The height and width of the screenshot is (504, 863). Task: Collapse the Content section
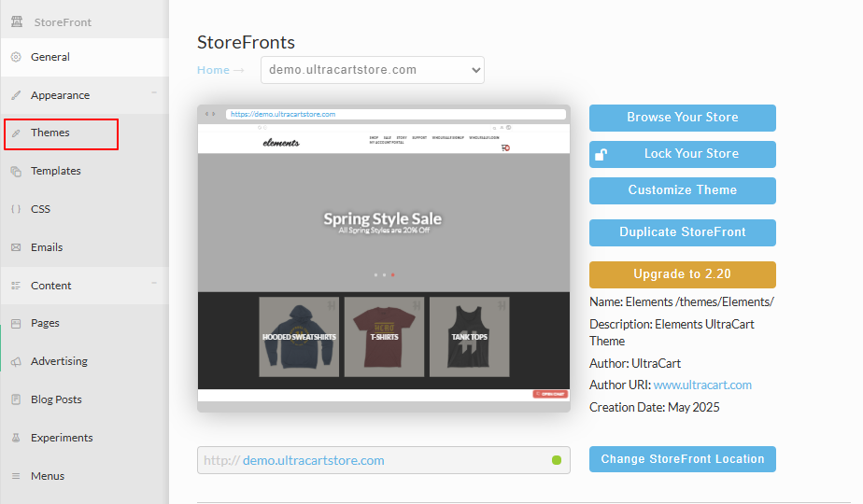tap(154, 283)
